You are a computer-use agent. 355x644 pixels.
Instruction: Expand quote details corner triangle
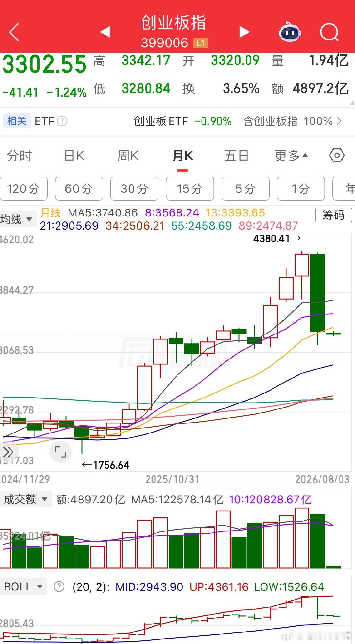pos(351,103)
